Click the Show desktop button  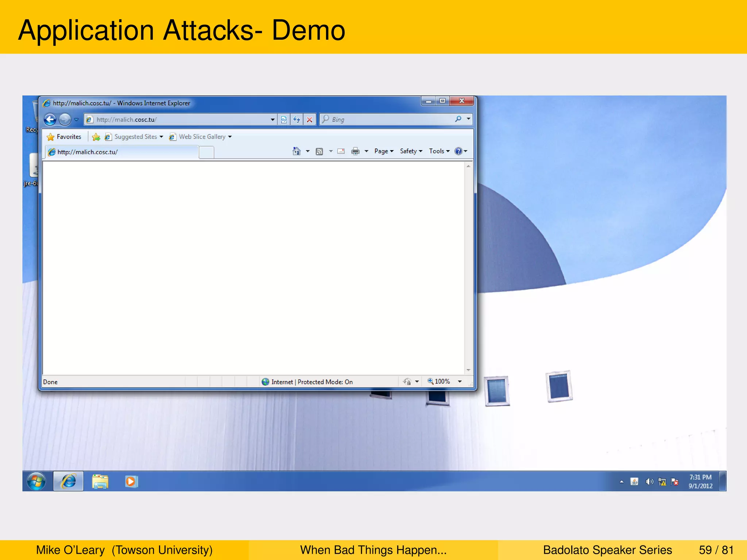tap(723, 481)
